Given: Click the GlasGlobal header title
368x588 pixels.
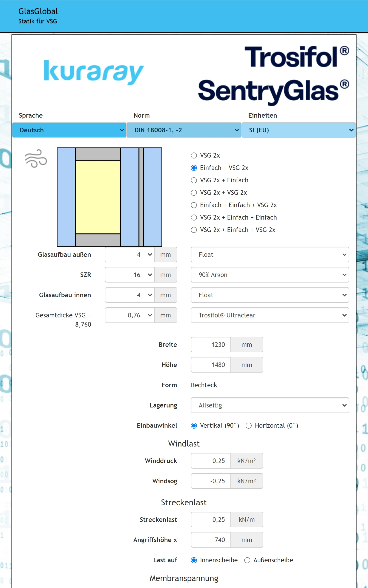Looking at the screenshot, I should [38, 11].
